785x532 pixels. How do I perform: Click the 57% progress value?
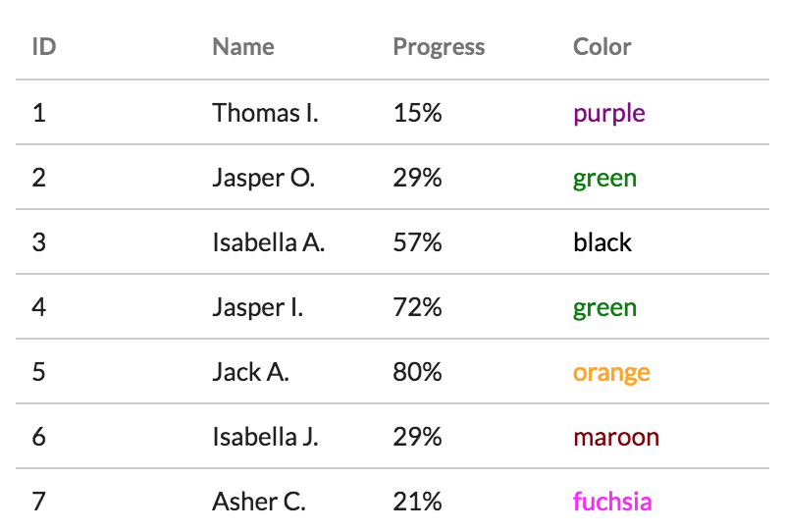tap(417, 242)
